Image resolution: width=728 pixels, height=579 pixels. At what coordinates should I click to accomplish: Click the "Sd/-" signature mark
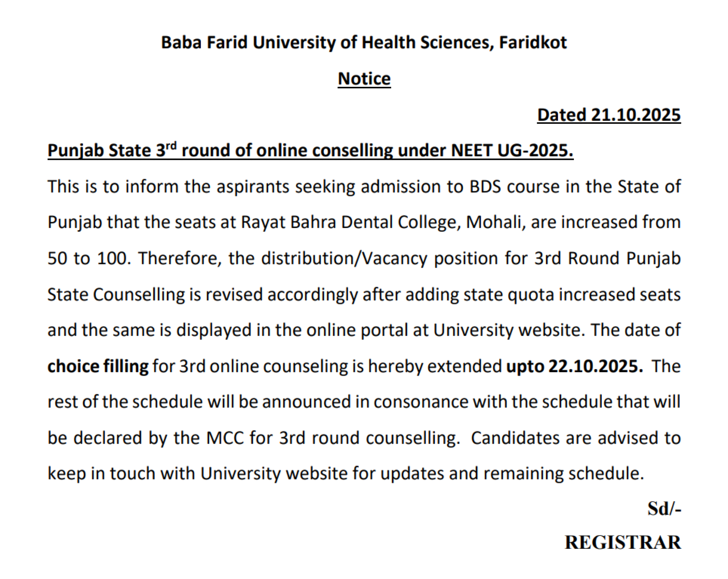point(664,509)
